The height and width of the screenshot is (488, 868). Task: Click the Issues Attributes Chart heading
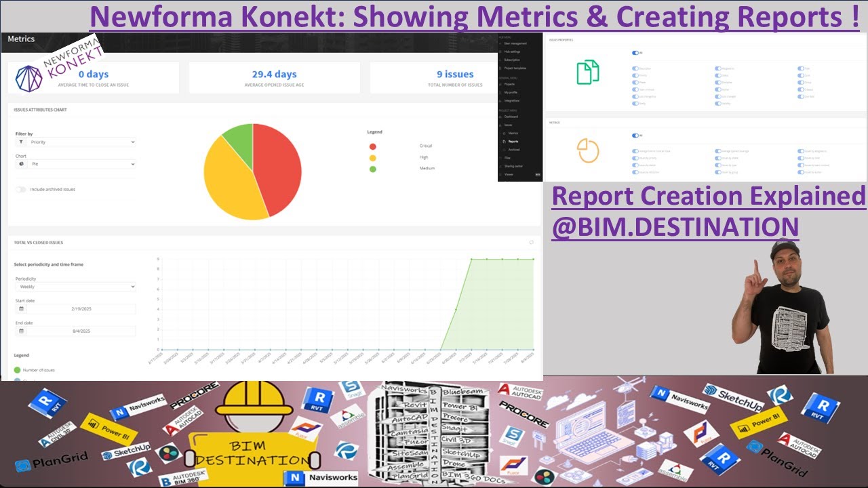pyautogui.click(x=40, y=109)
